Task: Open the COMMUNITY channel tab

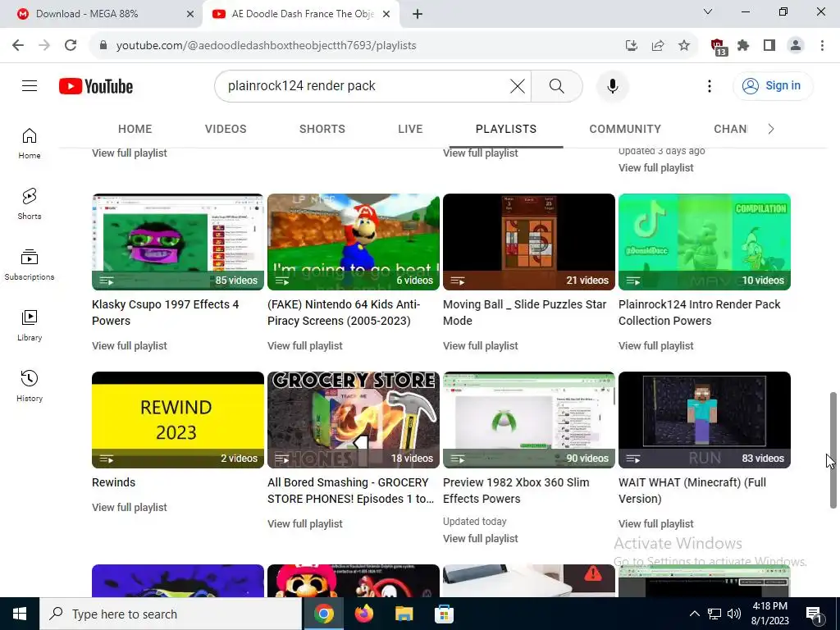Action: [624, 129]
